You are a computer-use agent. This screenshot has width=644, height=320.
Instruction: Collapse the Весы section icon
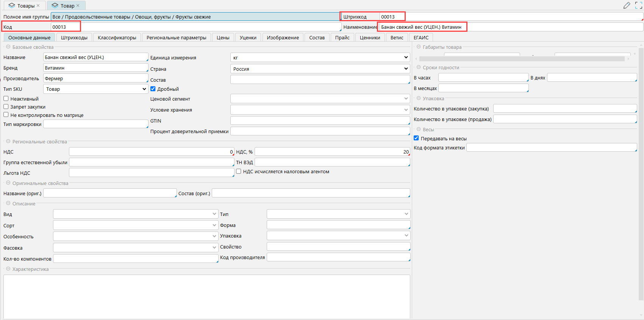tap(419, 129)
